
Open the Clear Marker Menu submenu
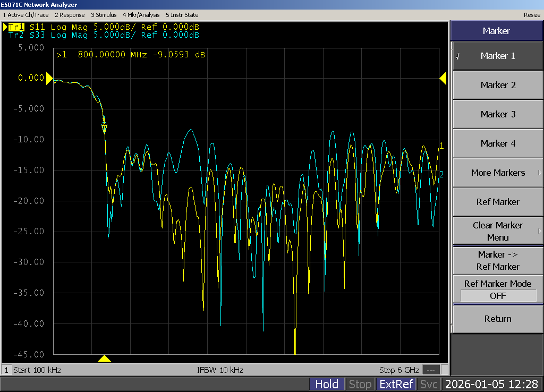(497, 231)
